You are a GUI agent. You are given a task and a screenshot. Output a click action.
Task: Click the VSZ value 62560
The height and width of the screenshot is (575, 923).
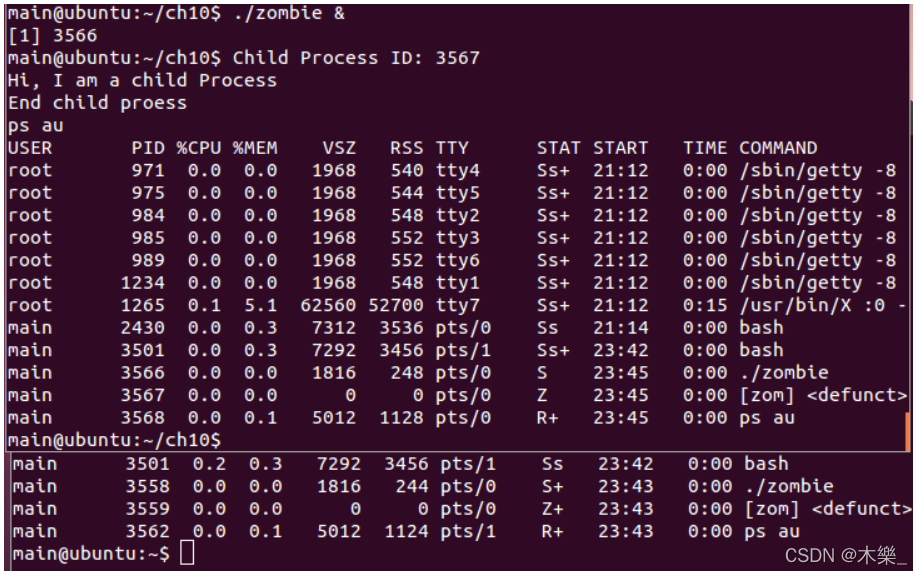pyautogui.click(x=328, y=305)
